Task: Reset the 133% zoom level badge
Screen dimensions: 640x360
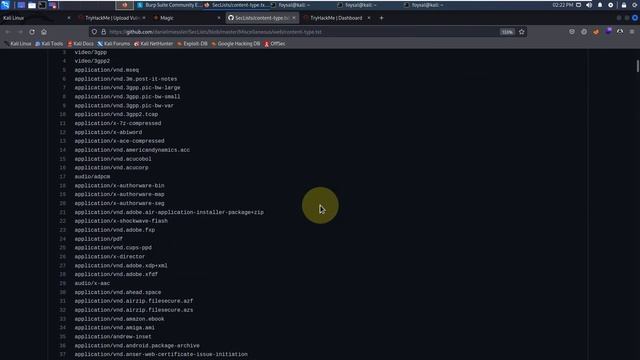Action: point(507,32)
